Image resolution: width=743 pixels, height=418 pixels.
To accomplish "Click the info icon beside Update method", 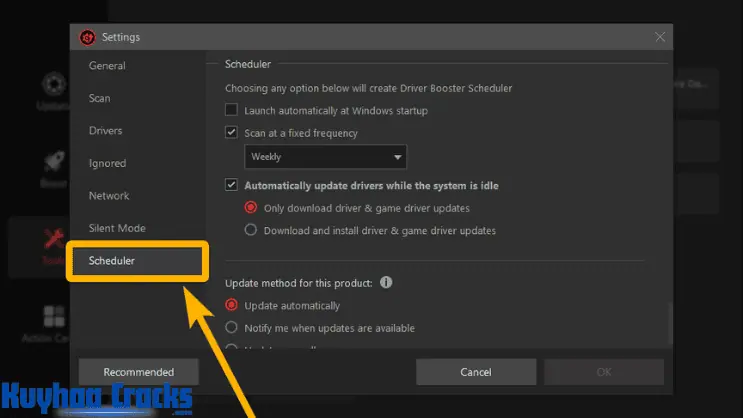I will (386, 283).
